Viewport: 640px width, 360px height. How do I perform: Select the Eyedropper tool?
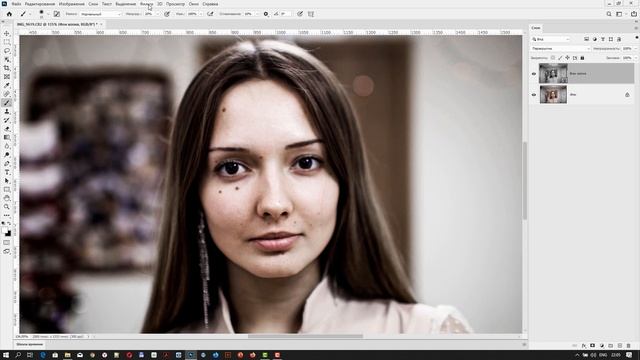tap(7, 85)
